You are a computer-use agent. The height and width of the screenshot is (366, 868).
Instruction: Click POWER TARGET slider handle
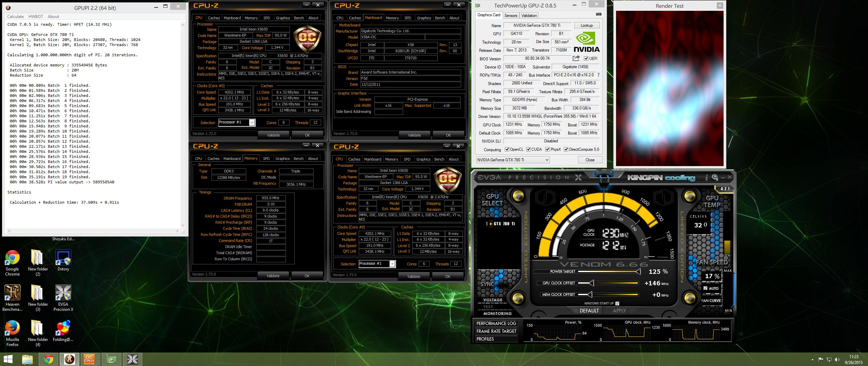coord(638,271)
